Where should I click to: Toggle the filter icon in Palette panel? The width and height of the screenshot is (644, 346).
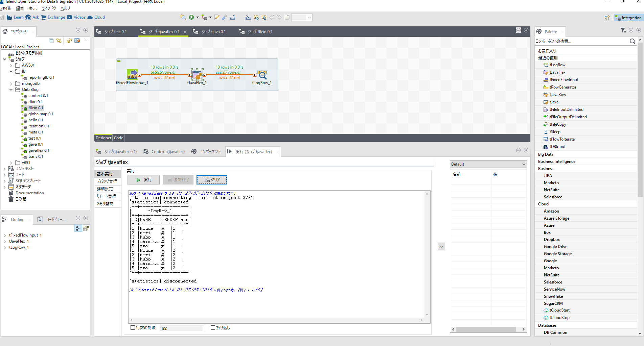tap(623, 30)
